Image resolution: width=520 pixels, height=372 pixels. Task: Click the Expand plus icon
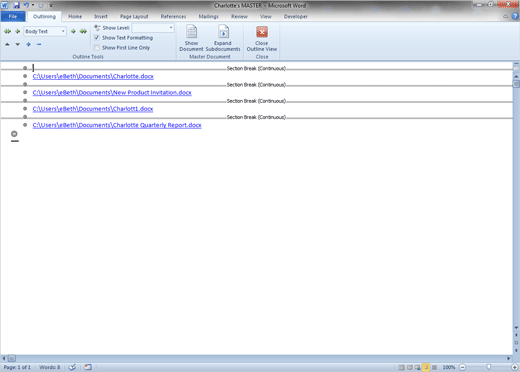pos(28,44)
